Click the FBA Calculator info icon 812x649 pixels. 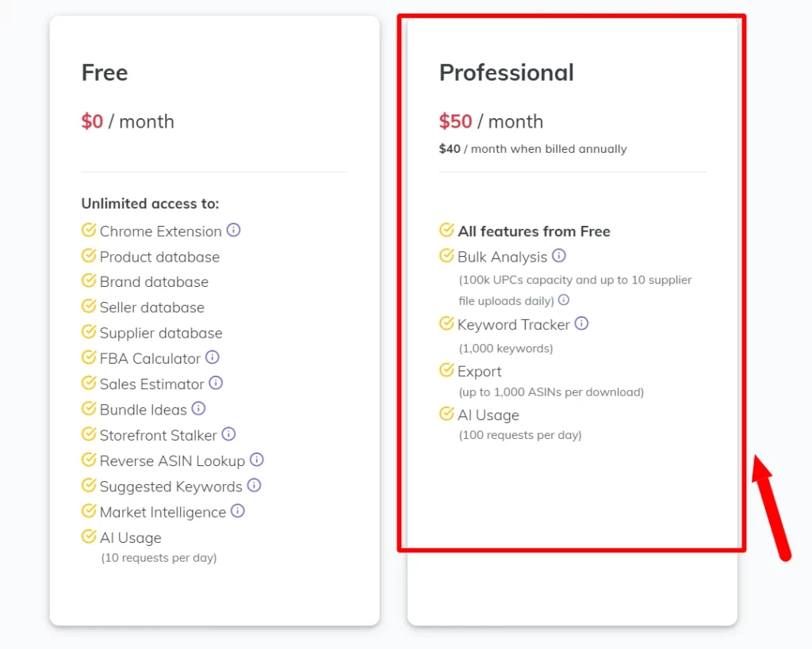tap(213, 357)
